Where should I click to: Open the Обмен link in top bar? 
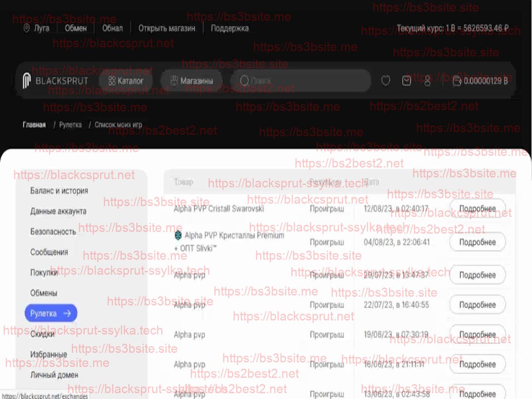76,28
